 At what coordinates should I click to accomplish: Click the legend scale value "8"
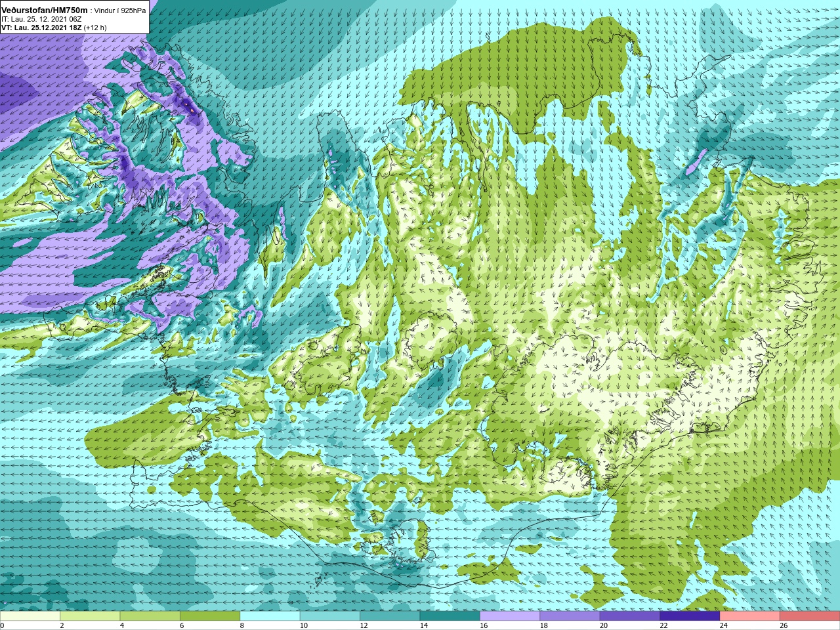242,625
